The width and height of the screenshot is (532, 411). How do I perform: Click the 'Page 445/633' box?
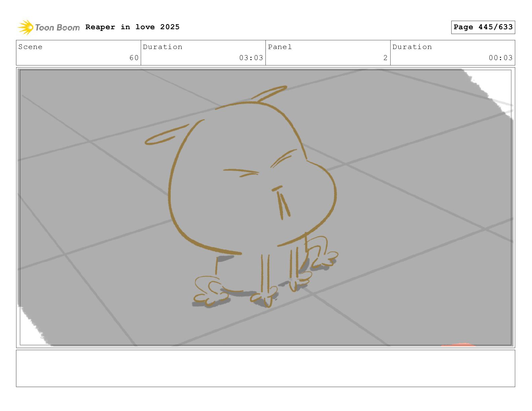pyautogui.click(x=483, y=27)
